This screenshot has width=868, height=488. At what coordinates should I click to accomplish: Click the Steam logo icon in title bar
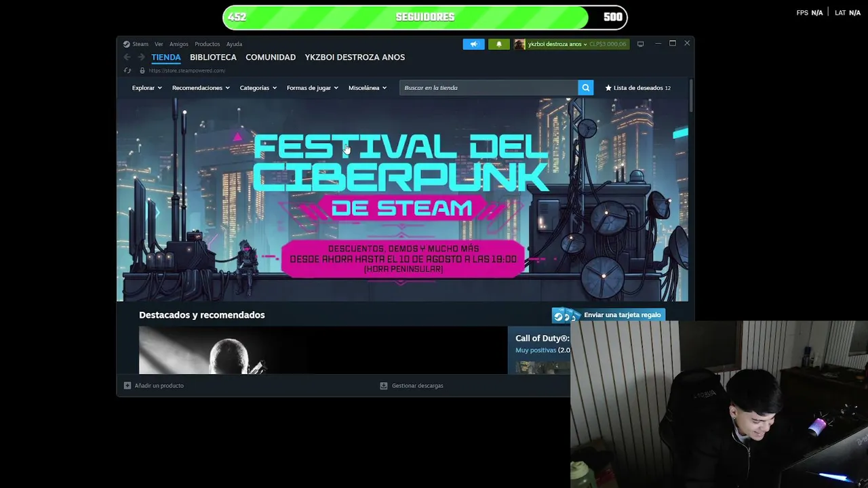pyautogui.click(x=126, y=44)
